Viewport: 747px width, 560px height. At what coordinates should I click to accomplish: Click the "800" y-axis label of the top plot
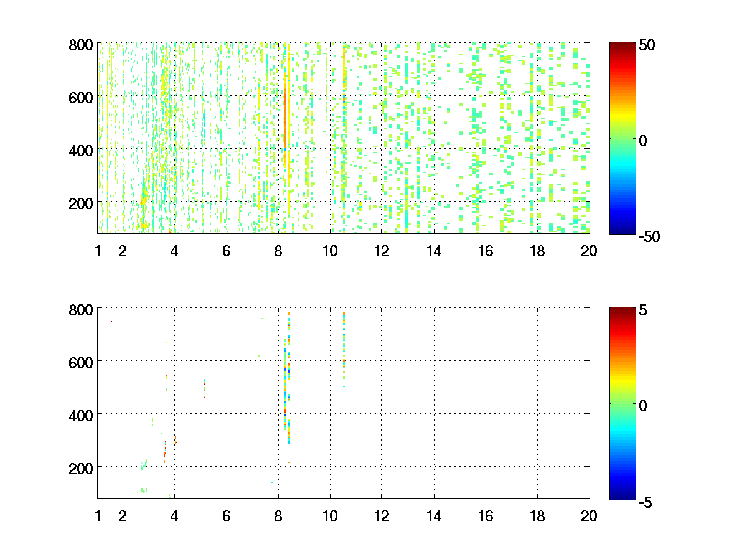pos(81,45)
